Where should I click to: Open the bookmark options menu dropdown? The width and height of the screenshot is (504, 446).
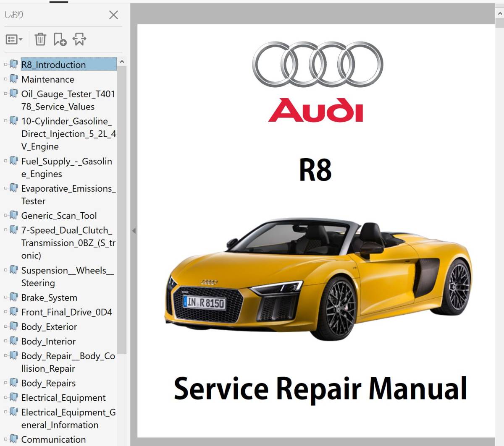click(x=14, y=39)
